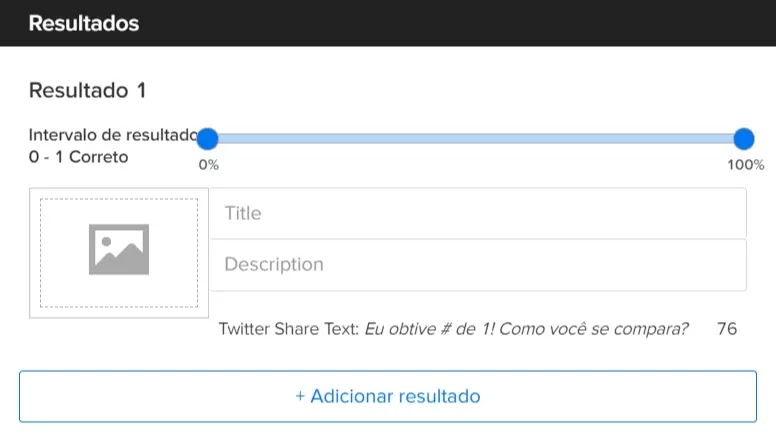Screen dimensions: 776x441
Task: Click the middle of the result range track
Action: pyautogui.click(x=476, y=139)
